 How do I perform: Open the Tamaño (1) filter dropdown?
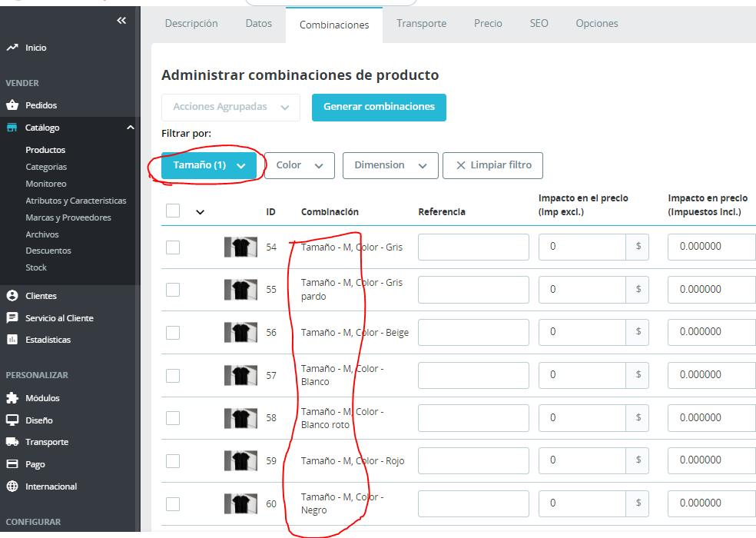pos(209,165)
